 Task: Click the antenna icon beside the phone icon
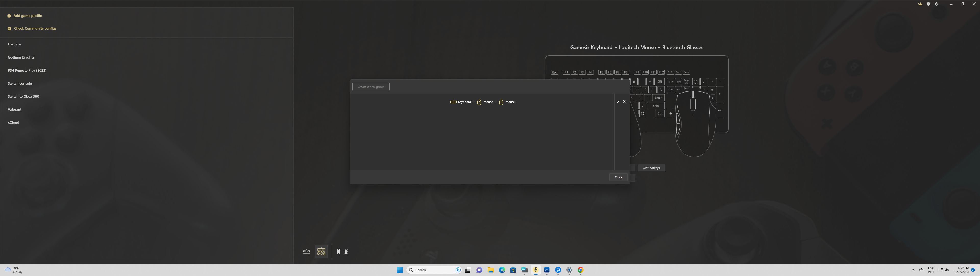point(346,252)
